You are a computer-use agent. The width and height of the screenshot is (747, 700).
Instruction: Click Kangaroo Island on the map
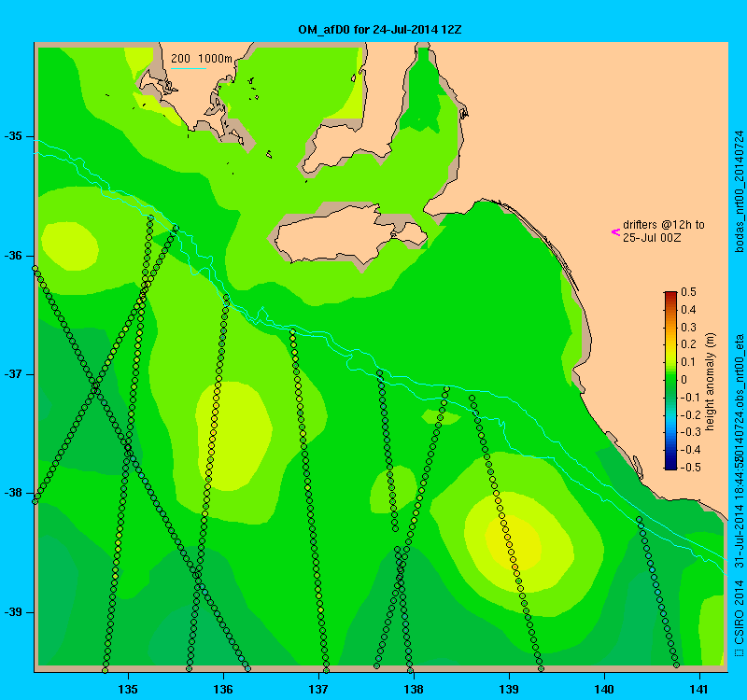pyautogui.click(x=350, y=233)
